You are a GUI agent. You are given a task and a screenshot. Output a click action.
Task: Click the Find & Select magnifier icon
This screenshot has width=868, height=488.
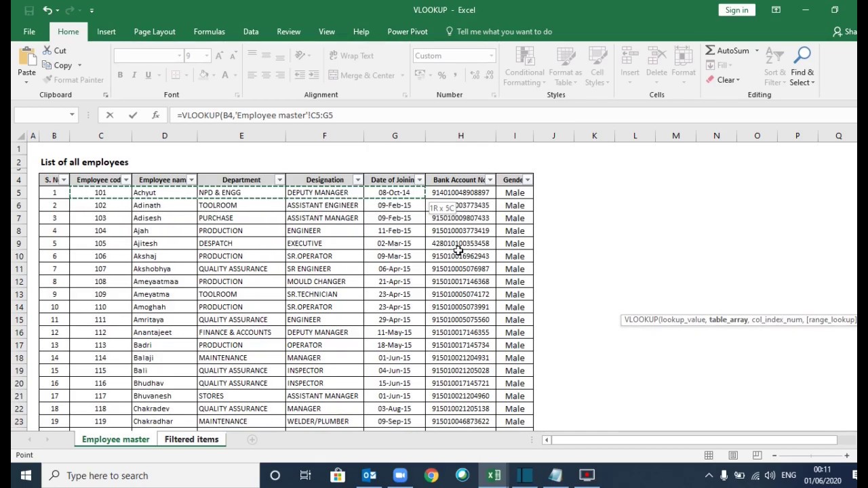point(802,56)
